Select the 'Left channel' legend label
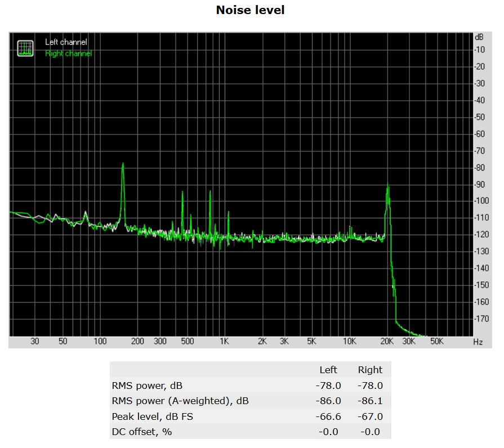 (x=66, y=42)
